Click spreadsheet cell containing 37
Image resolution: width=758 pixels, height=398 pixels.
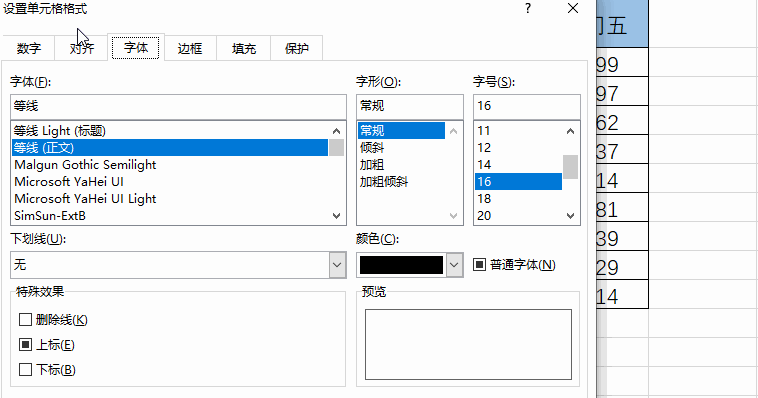pos(622,149)
